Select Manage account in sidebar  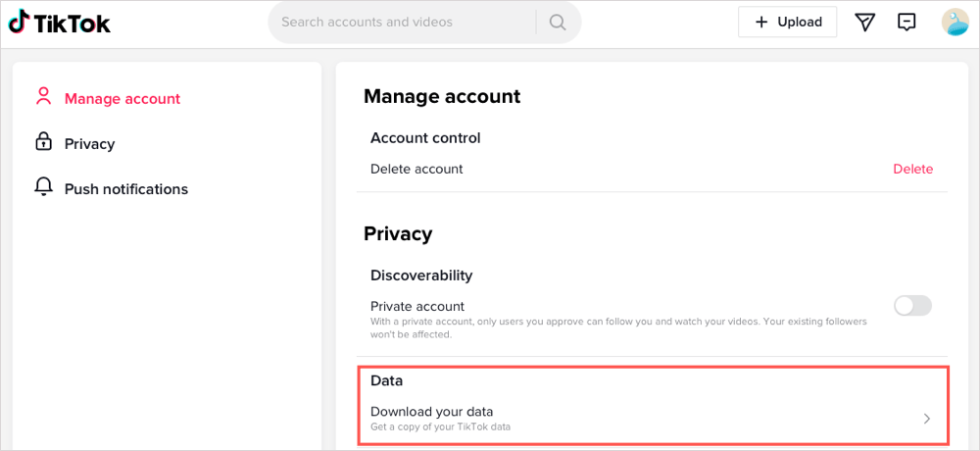pyautogui.click(x=122, y=98)
